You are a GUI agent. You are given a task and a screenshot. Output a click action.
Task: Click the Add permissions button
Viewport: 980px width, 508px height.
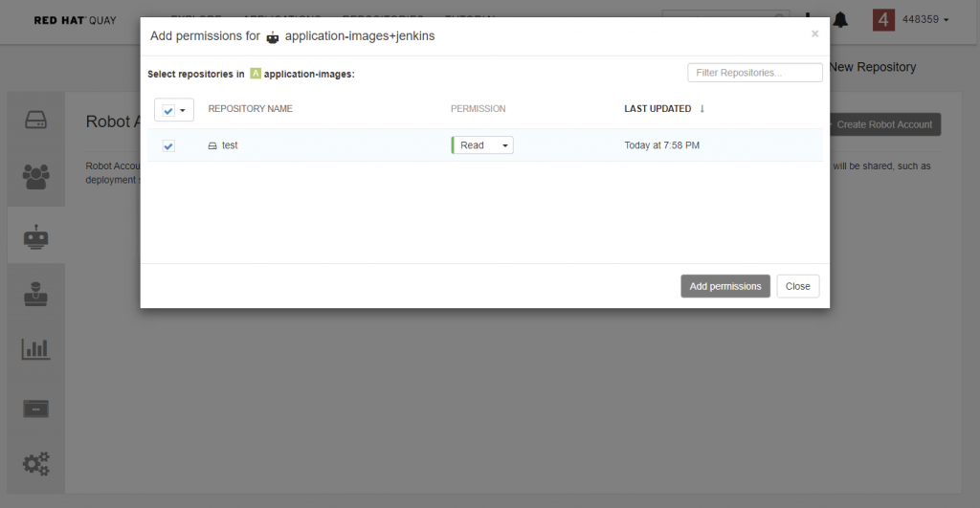point(725,286)
